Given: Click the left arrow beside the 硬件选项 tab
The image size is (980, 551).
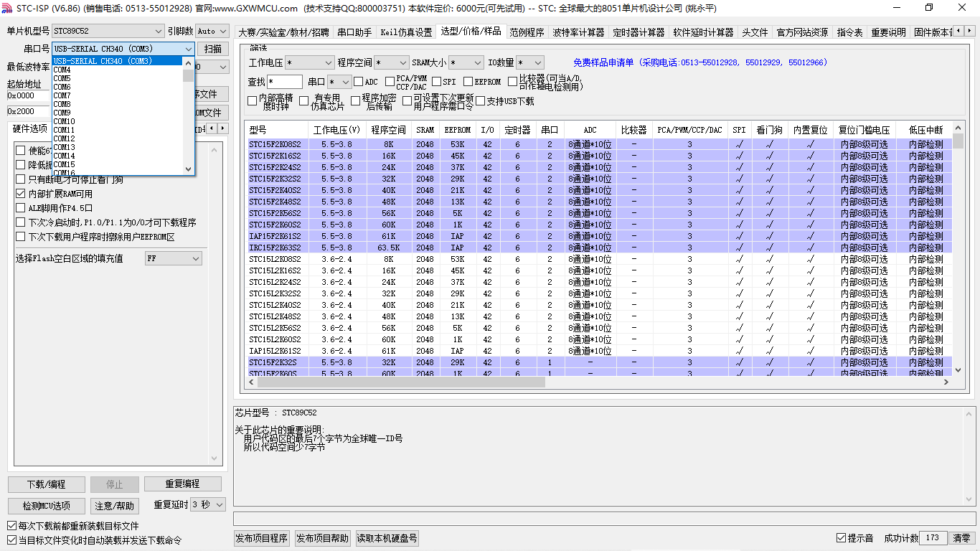Looking at the screenshot, I should [x=212, y=128].
